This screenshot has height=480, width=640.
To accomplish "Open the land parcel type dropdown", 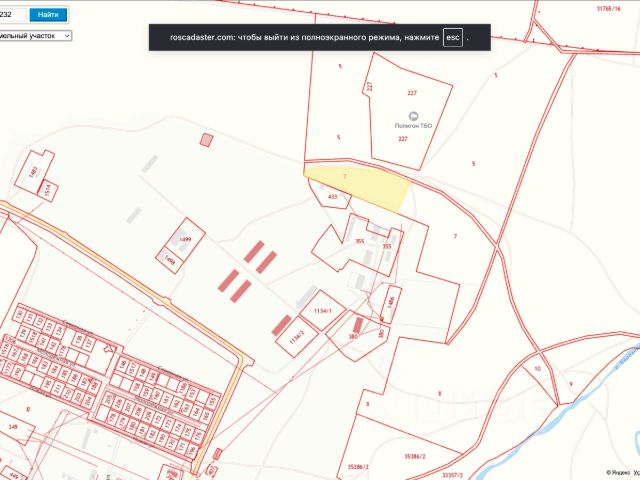I will coord(35,36).
